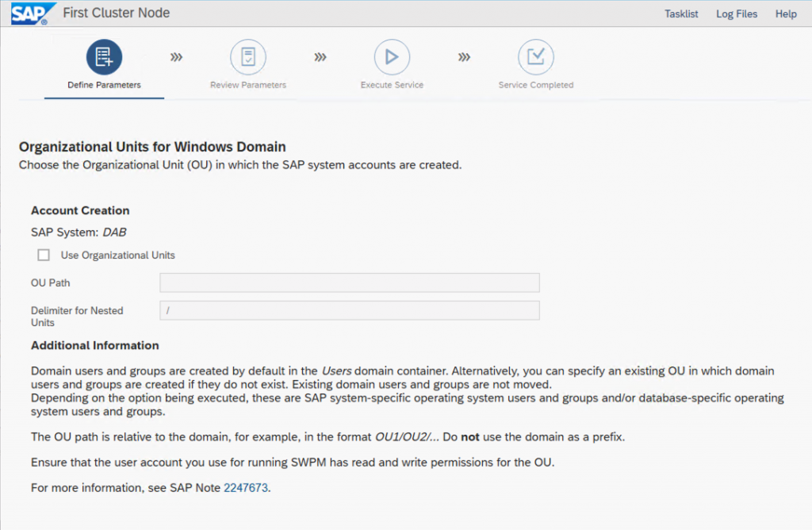Screen dimensions: 812x530
Task: Select the Execute Service play icon
Action: [x=392, y=57]
